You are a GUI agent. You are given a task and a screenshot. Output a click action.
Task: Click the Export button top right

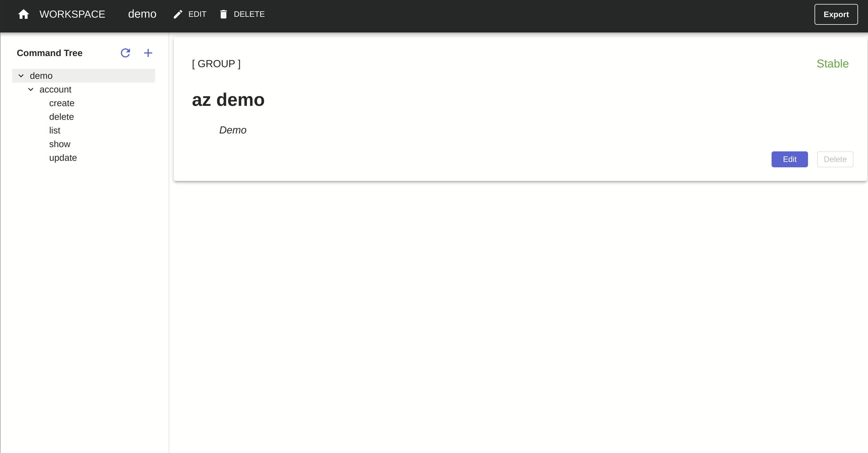coord(836,14)
